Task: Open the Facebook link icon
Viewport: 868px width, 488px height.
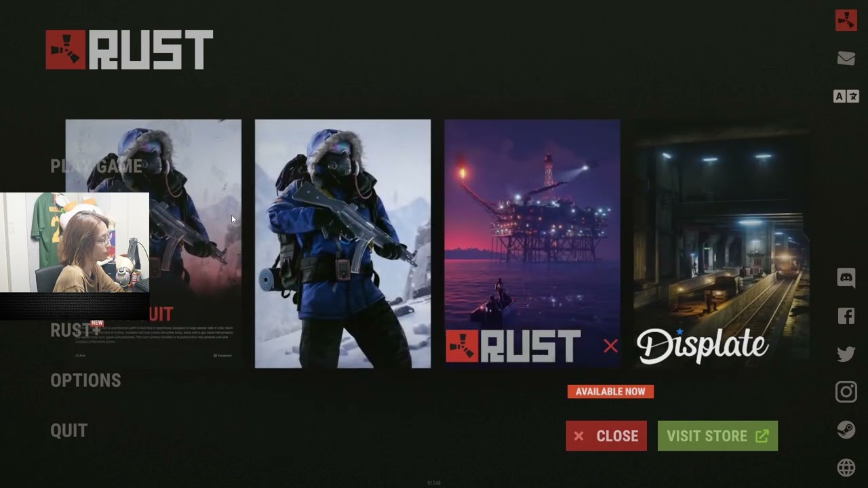Action: click(x=846, y=316)
